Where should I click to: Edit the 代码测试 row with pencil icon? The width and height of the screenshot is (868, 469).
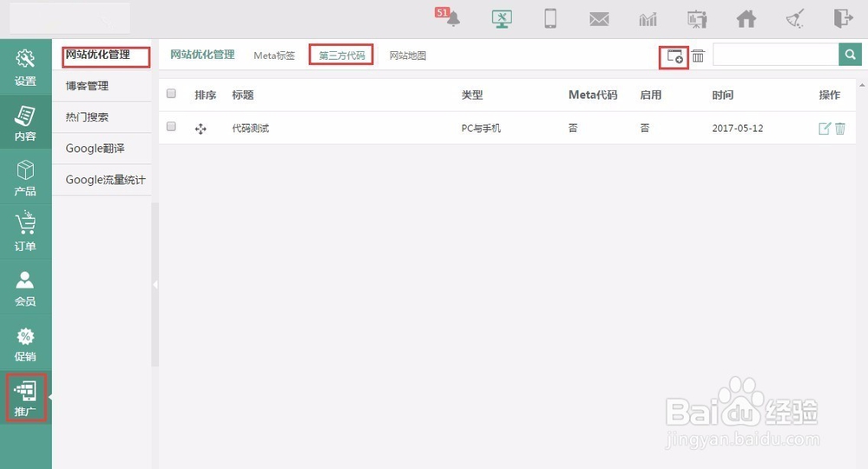coord(825,129)
